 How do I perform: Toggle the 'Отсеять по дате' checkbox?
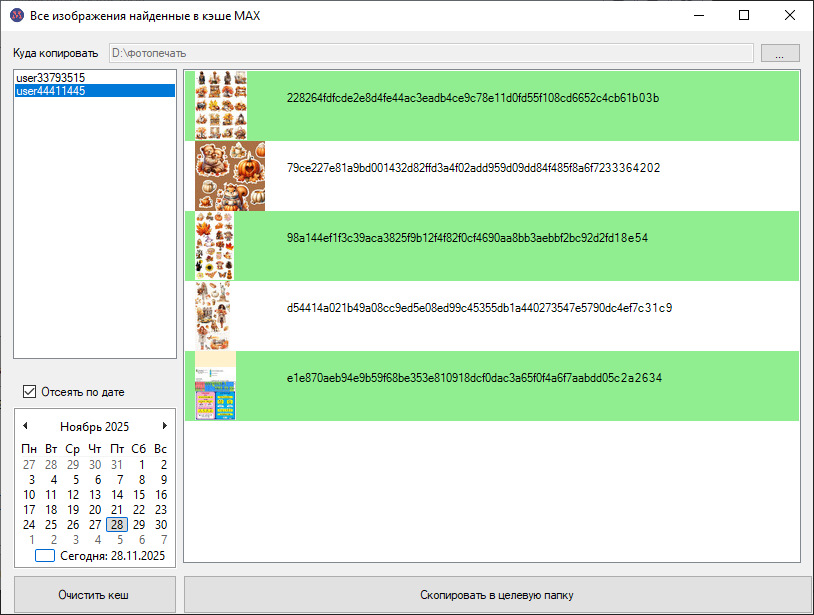tap(29, 392)
